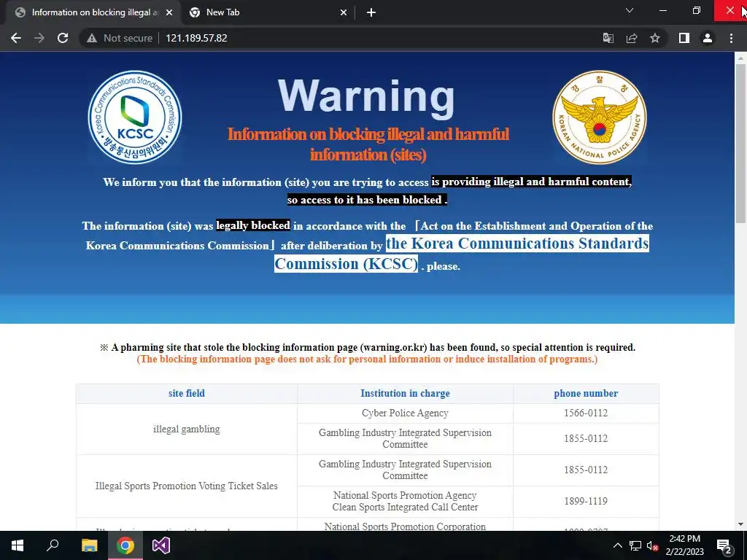Click the 'Cyber Police Agency' cell

405,413
